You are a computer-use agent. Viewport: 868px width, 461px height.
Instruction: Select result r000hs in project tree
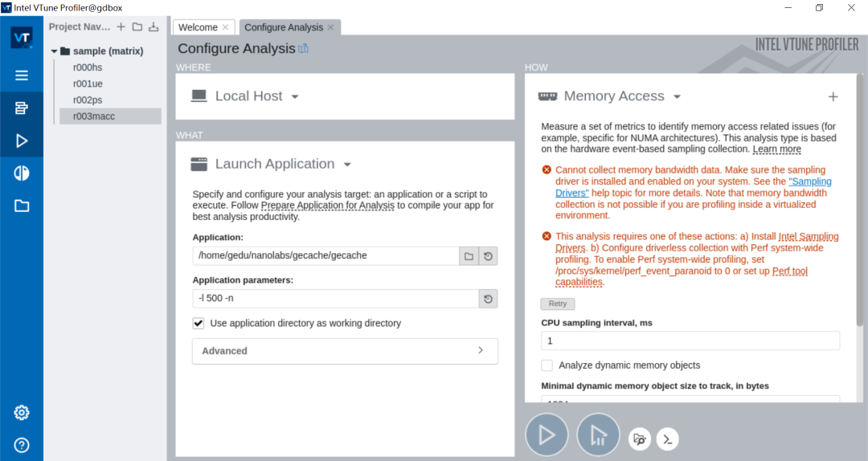click(88, 67)
